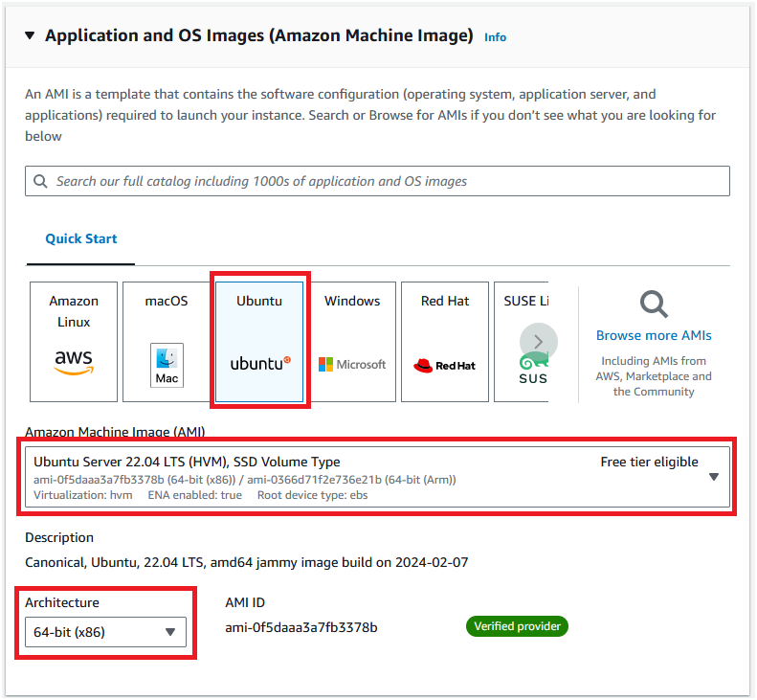The height and width of the screenshot is (700, 757).
Task: Click the Verified provider badge
Action: pos(517,626)
